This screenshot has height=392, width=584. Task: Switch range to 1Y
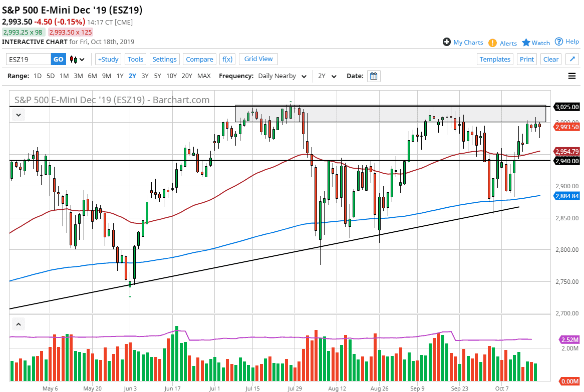coord(120,76)
